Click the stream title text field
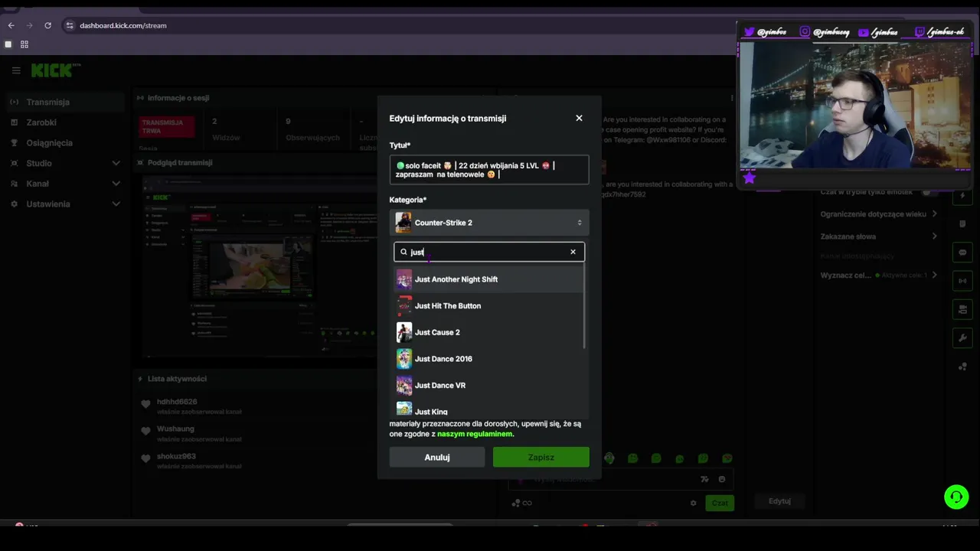 (489, 170)
